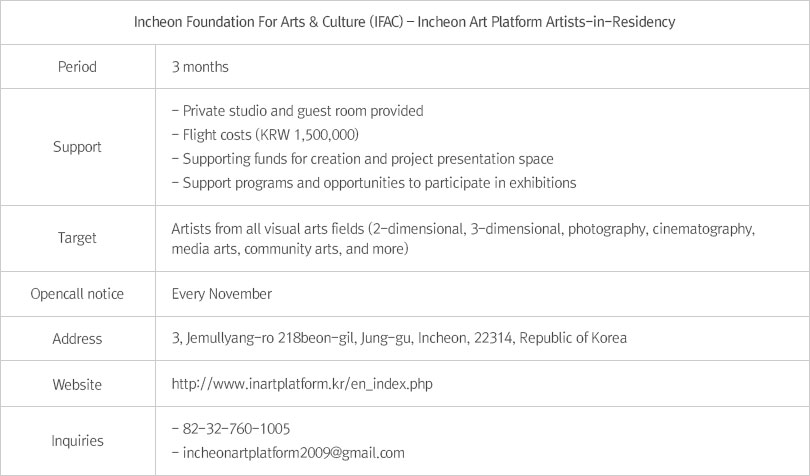Click the Jemullyang-ro street address text
The height and width of the screenshot is (476, 810).
coord(399,338)
